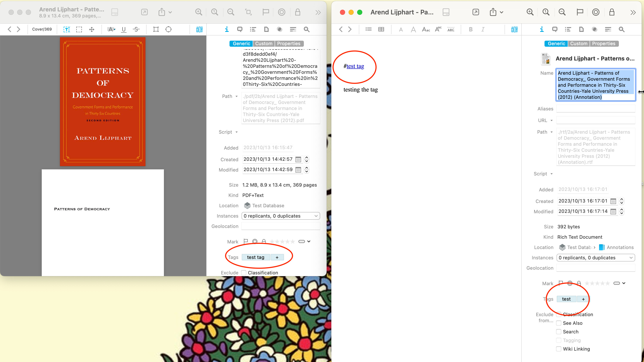Expand the Path dropdown in Generic pane

pyautogui.click(x=237, y=96)
